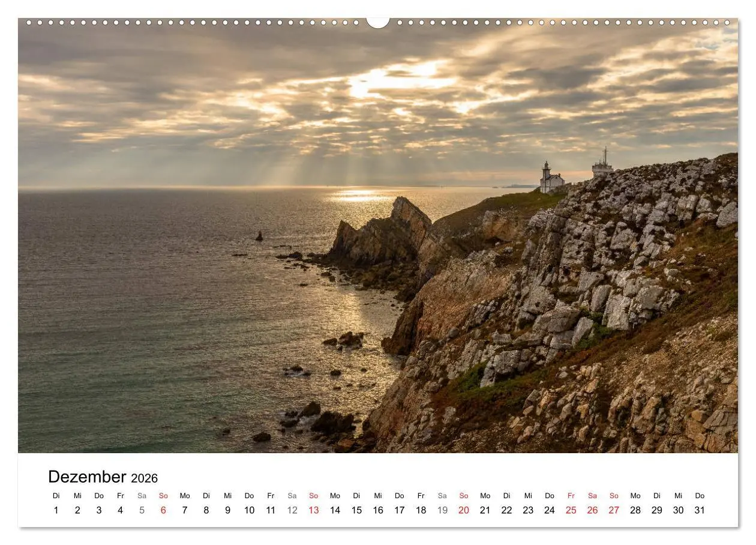The width and height of the screenshot is (756, 545).
Task: Select day 28 in the calendar row
Action: pyautogui.click(x=635, y=510)
